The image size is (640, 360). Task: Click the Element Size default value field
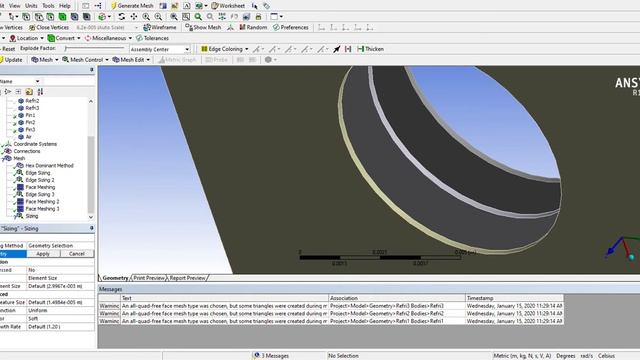pos(60,286)
